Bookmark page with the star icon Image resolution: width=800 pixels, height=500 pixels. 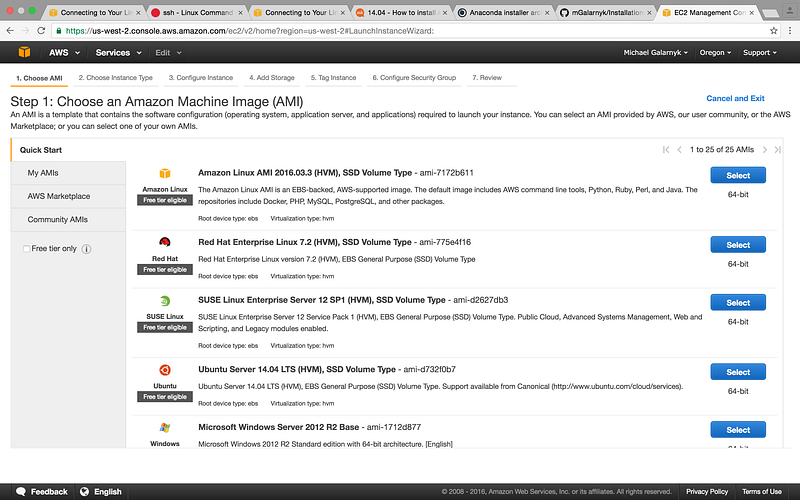coord(773,31)
